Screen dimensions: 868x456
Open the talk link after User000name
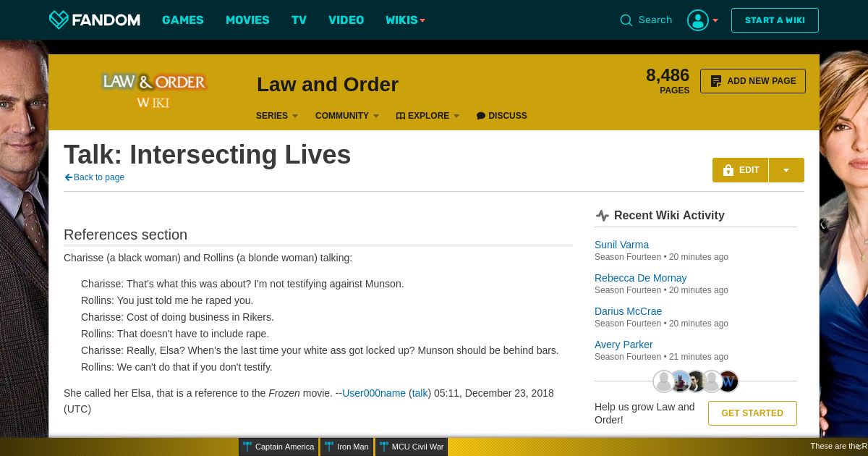coord(420,393)
